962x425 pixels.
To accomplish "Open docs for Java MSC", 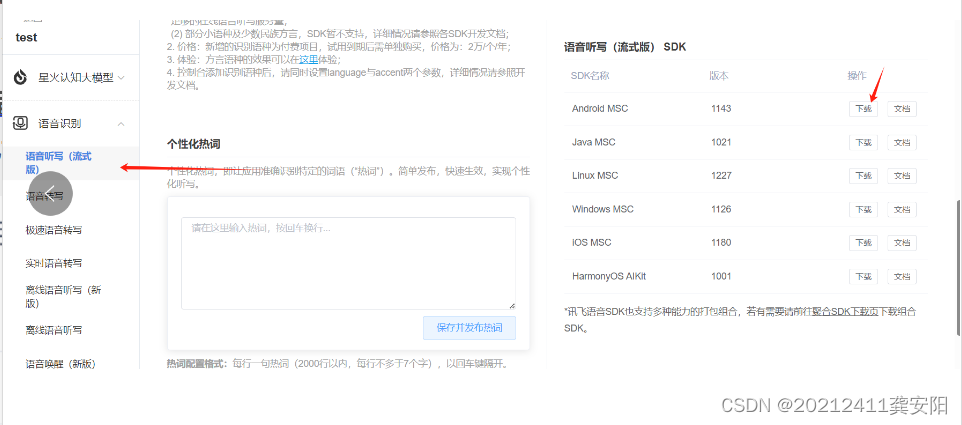I will click(x=902, y=142).
